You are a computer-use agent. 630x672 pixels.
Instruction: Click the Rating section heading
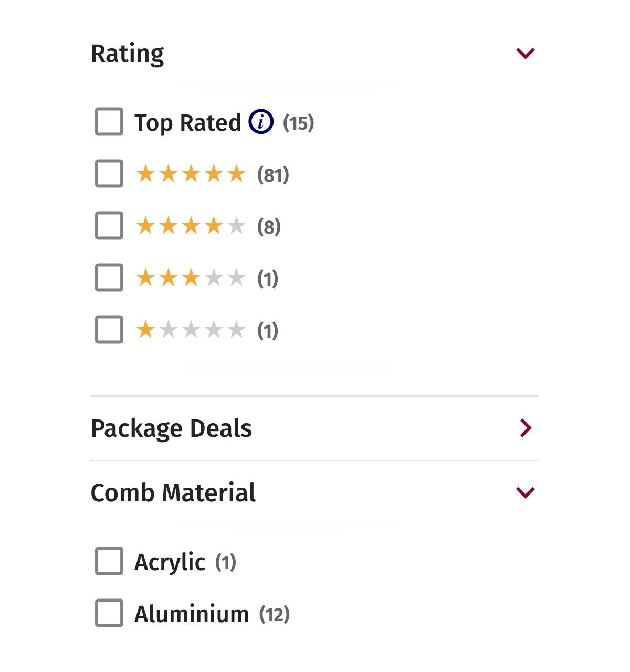tap(128, 54)
